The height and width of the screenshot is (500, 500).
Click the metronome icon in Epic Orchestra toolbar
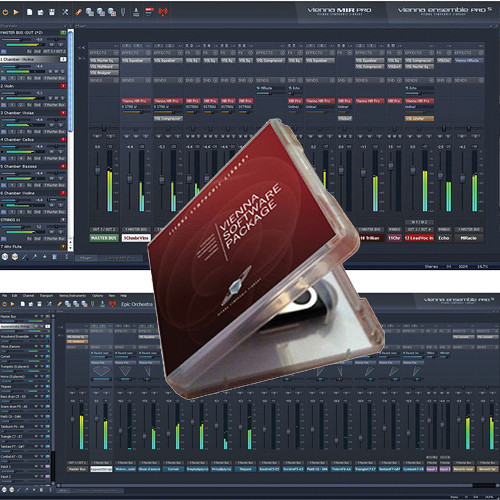(x=103, y=304)
